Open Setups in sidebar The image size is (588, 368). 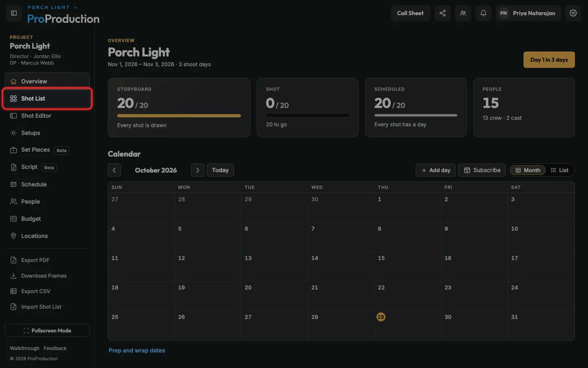[47, 133]
